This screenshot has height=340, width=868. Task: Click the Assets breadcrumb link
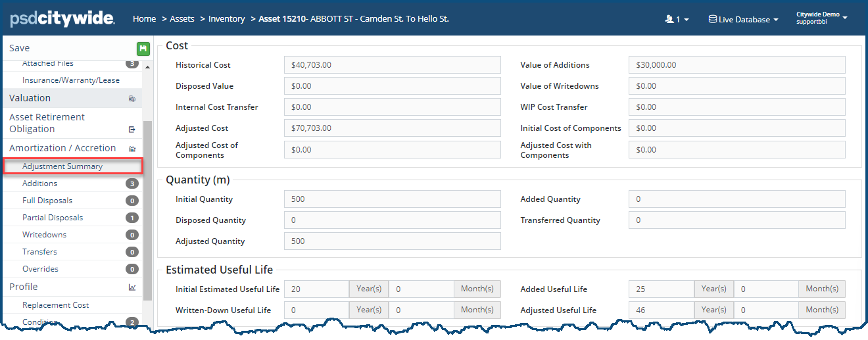(x=182, y=19)
